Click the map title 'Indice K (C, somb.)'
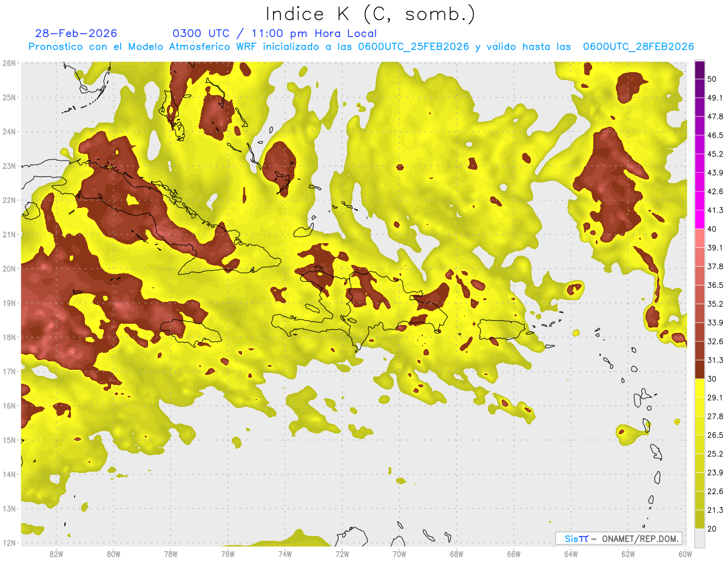 point(371,14)
